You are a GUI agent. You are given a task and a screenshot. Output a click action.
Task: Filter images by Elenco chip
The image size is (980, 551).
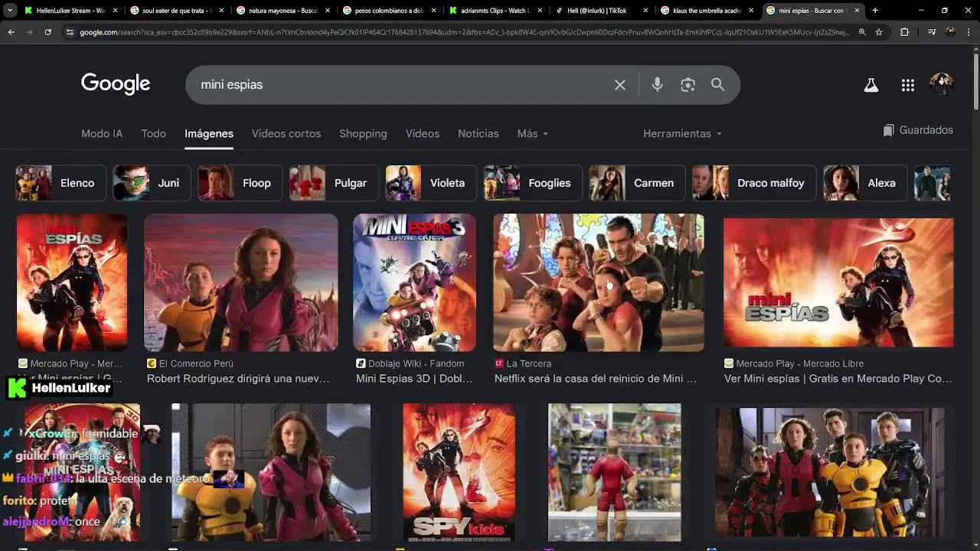61,183
